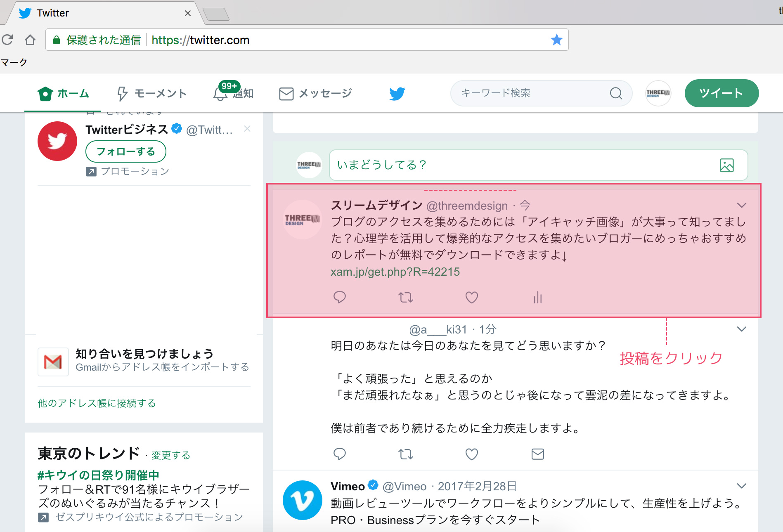This screenshot has width=783, height=532.
Task: Open the Vimeo profile avatar
Action: [x=303, y=500]
